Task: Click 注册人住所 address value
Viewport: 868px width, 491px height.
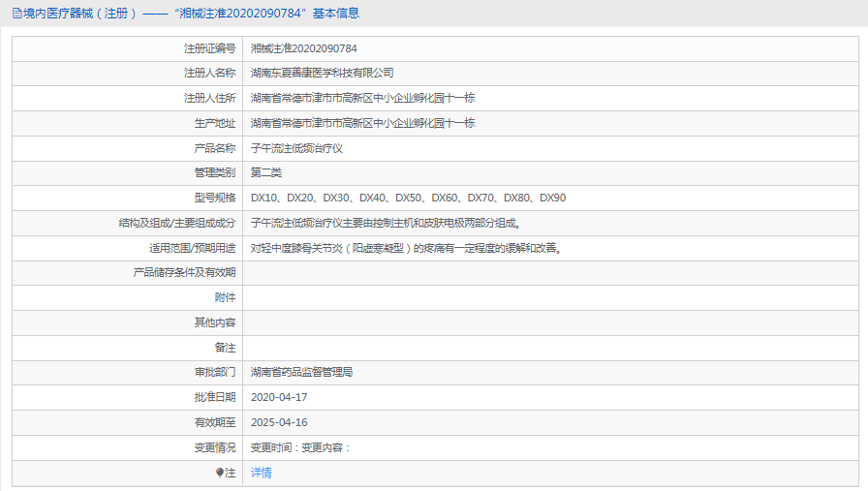Action: pyautogui.click(x=362, y=98)
